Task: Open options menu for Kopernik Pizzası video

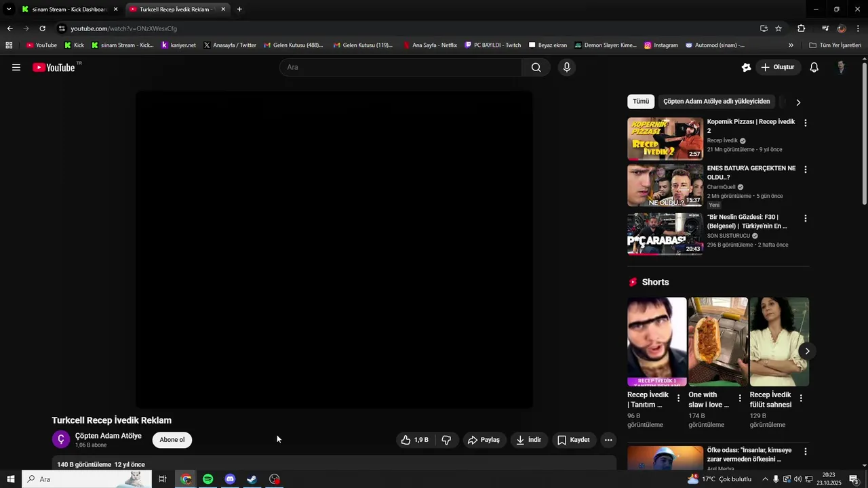Action: [x=806, y=123]
